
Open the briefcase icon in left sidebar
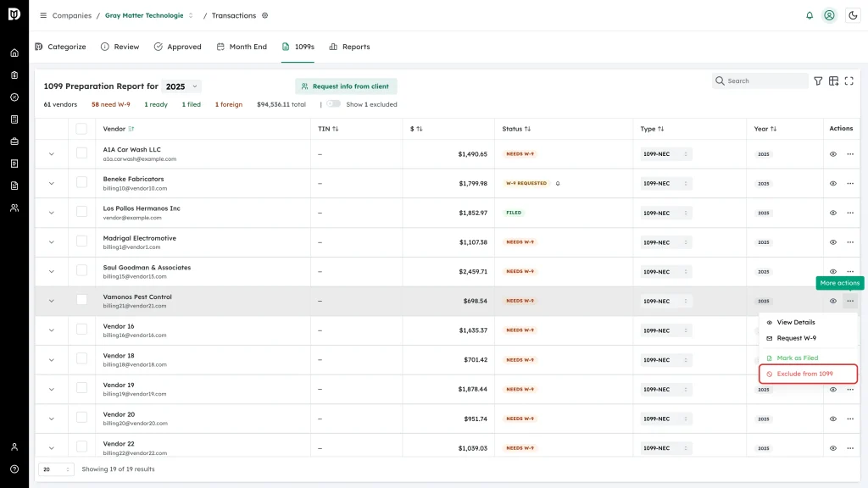click(x=14, y=141)
